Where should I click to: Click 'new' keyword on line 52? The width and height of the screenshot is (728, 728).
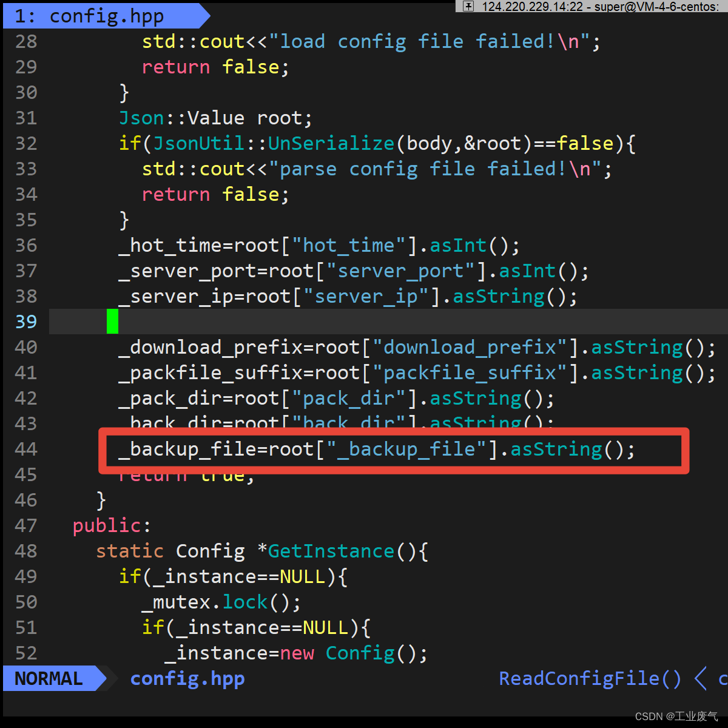point(297,653)
